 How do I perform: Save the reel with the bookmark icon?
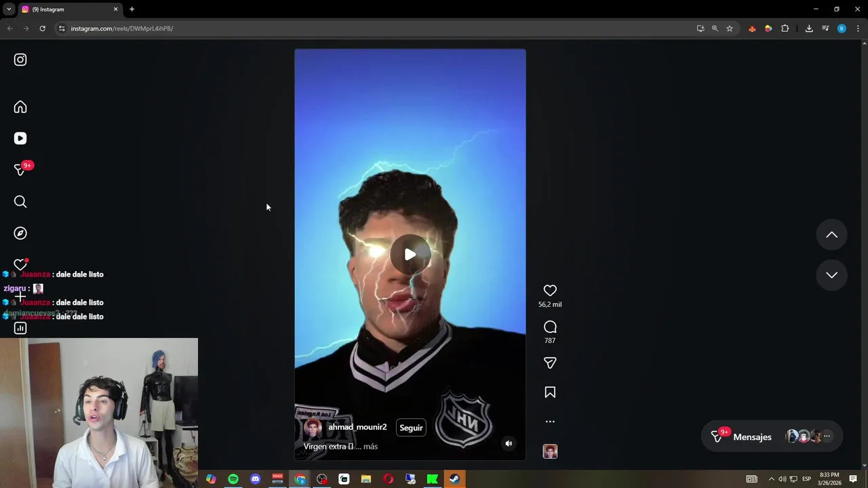pos(550,392)
